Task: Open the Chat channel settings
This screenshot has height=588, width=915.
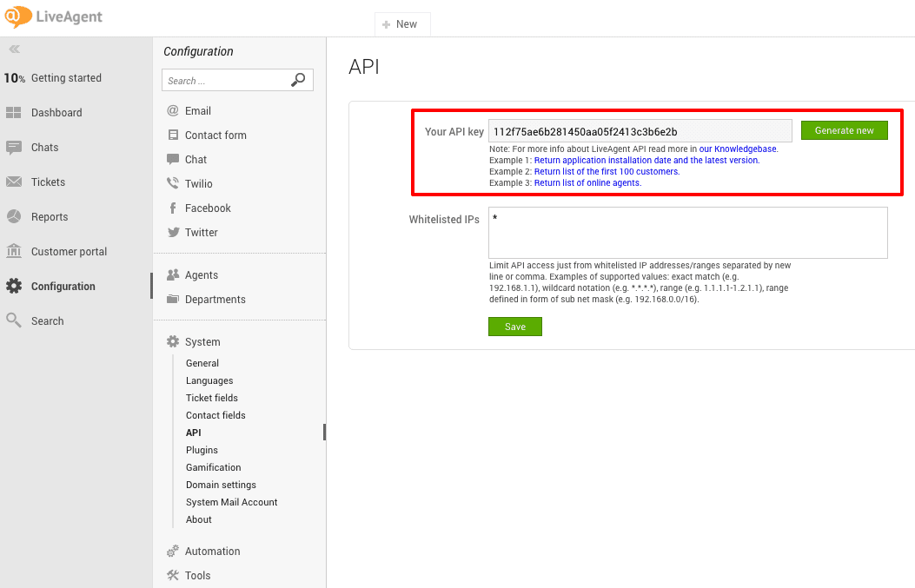Action: tap(195, 159)
